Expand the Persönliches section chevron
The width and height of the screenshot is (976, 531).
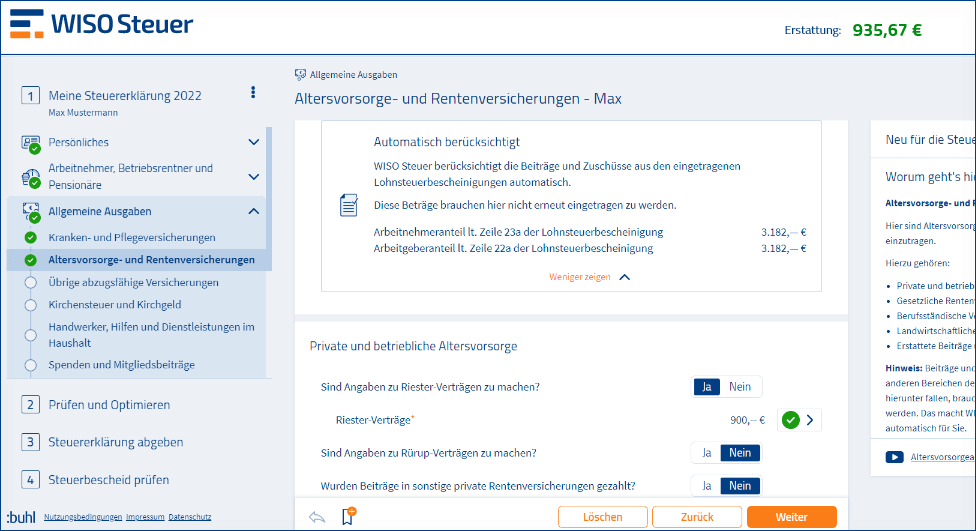tap(253, 142)
